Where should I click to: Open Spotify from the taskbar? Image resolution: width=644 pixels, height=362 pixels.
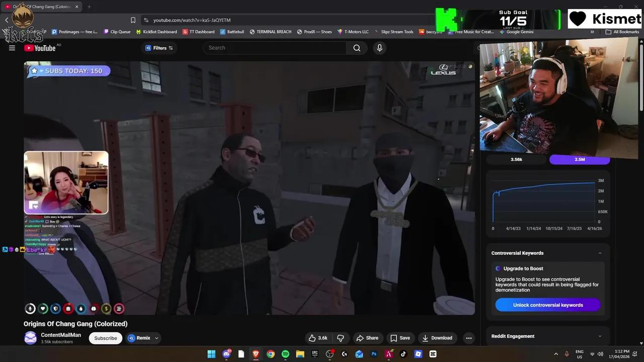click(285, 354)
